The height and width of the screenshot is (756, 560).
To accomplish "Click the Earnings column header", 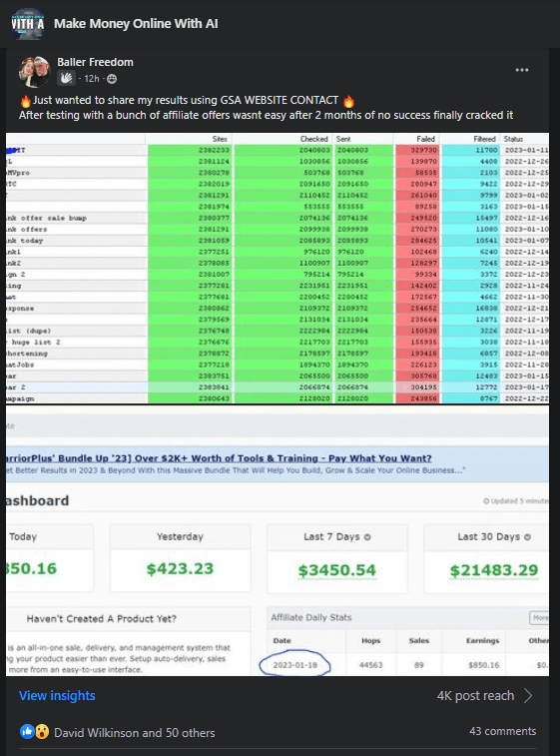I will click(x=482, y=641).
